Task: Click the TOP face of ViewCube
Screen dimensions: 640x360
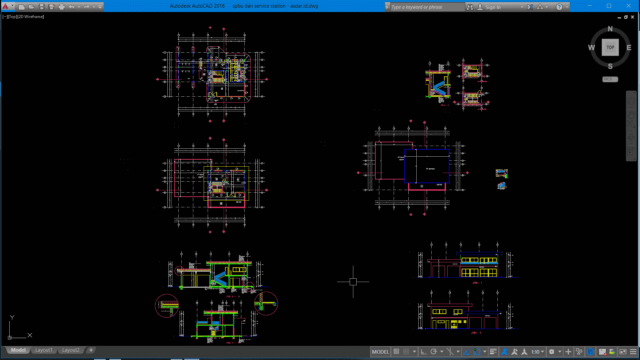Action: (x=610, y=47)
